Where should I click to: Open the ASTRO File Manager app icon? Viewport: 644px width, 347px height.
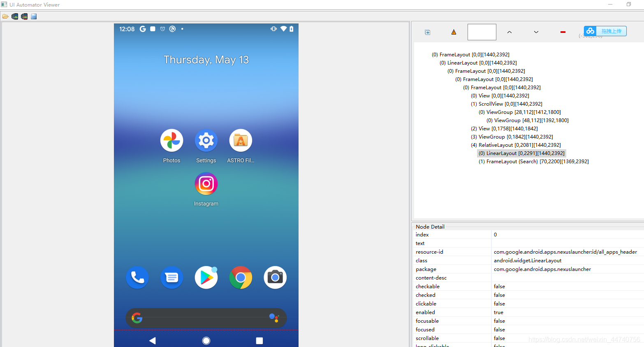241,141
